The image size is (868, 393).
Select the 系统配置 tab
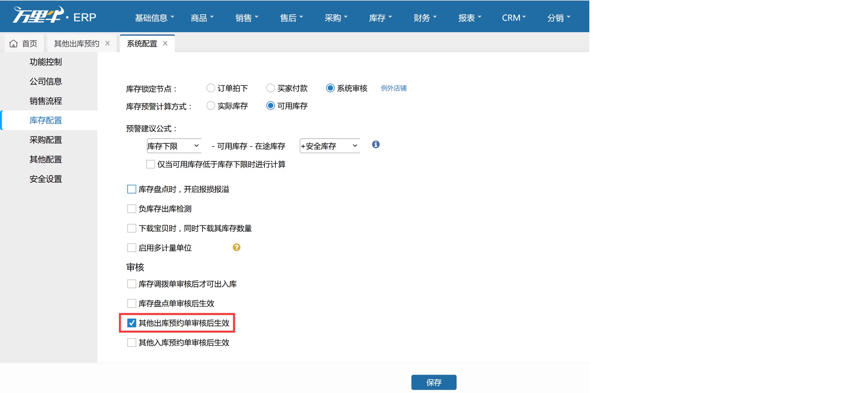[147, 44]
